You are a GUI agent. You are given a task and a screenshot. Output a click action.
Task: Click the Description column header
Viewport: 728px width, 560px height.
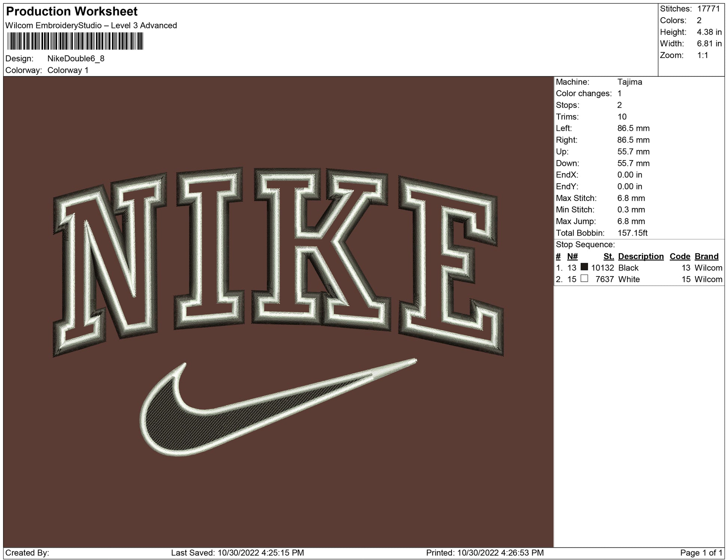click(640, 256)
